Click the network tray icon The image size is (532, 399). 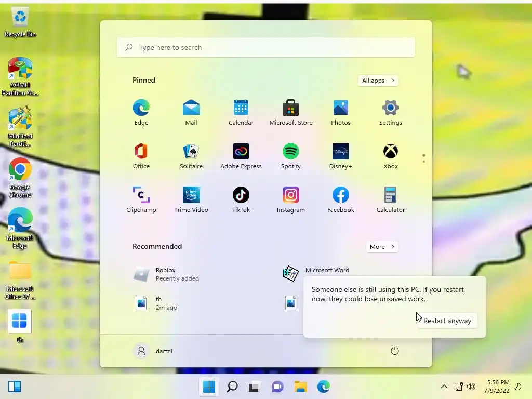[x=458, y=387]
